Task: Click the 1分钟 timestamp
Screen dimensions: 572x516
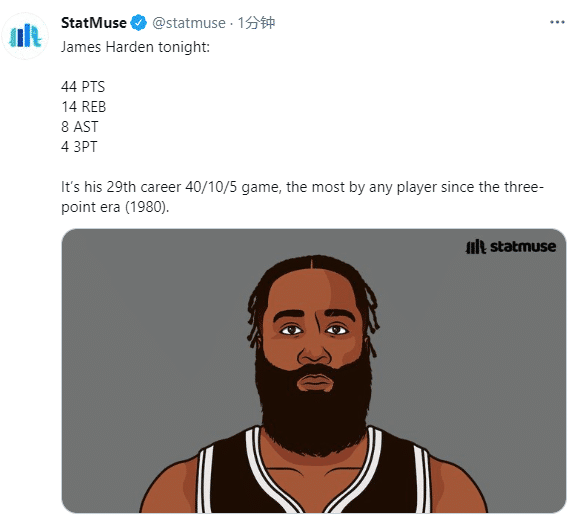Action: 256,23
